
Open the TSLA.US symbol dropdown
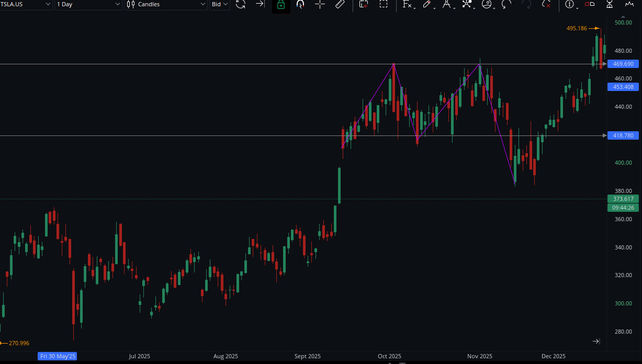coord(26,4)
